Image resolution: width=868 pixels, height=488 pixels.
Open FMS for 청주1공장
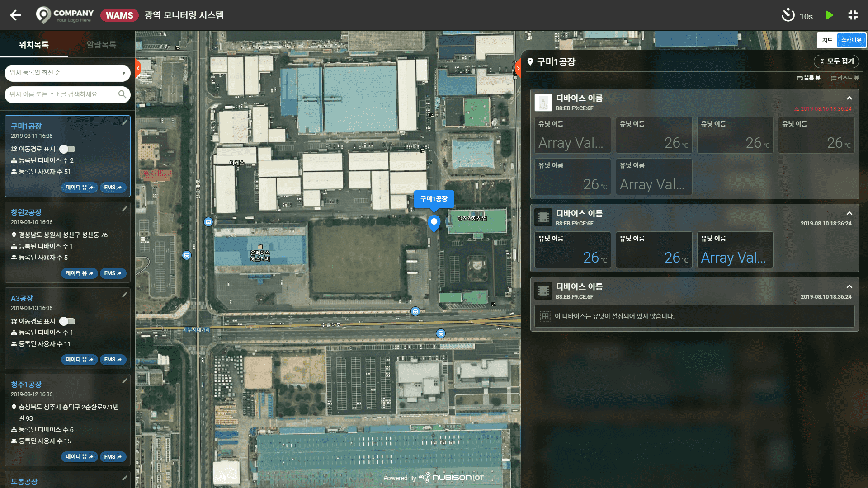(113, 457)
